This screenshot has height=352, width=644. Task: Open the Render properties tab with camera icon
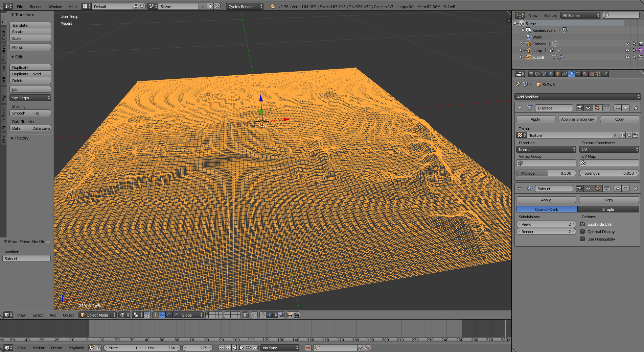pyautogui.click(x=531, y=74)
